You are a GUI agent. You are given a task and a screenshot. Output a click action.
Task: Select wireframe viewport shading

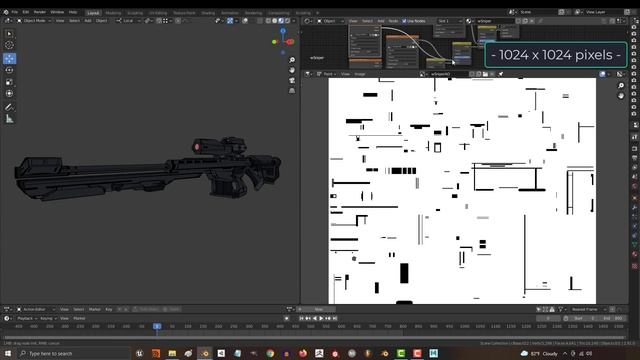pyautogui.click(x=268, y=20)
